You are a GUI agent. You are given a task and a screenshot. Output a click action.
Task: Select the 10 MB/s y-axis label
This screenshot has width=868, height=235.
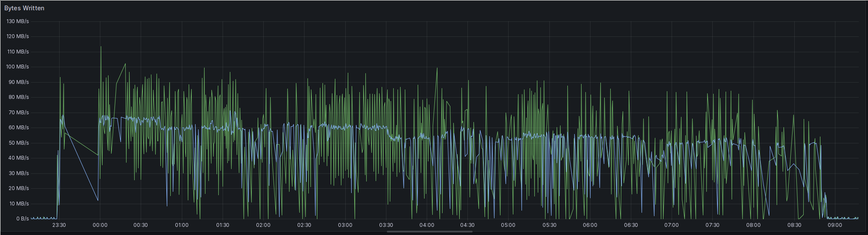pos(19,204)
